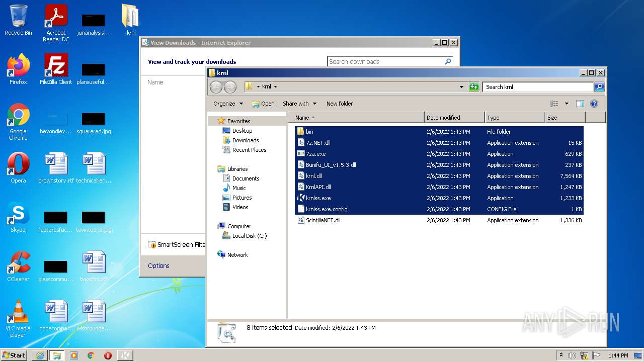The height and width of the screenshot is (362, 644).
Task: Create a New folder from toolbar
Action: point(340,104)
